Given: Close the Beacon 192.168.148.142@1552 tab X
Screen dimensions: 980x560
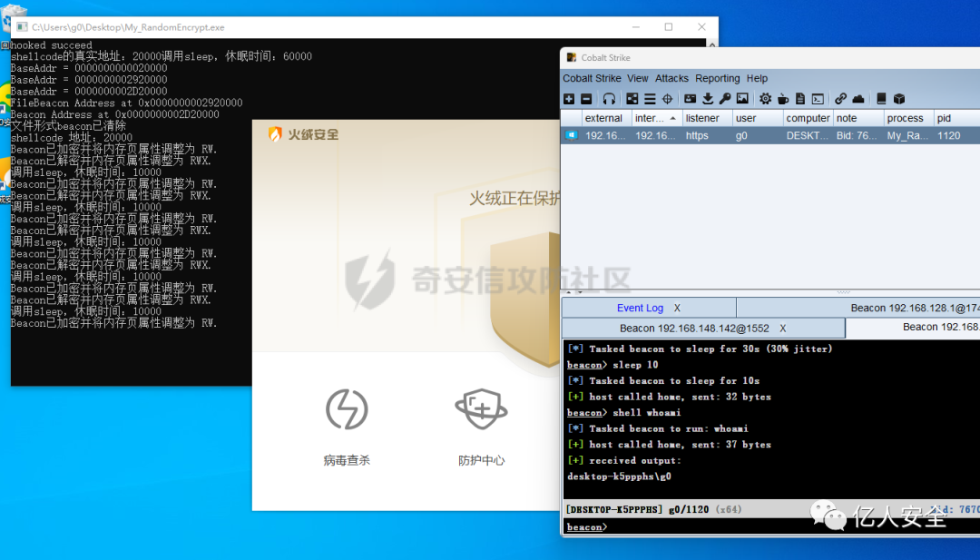Looking at the screenshot, I should click(782, 329).
